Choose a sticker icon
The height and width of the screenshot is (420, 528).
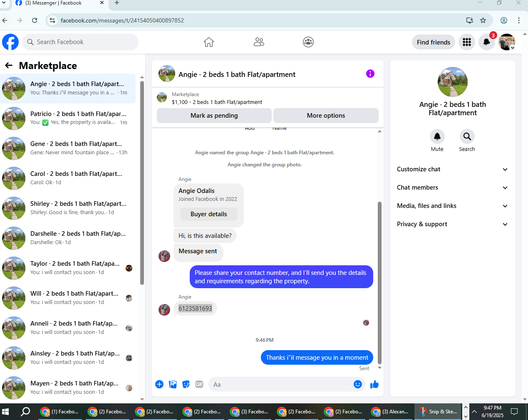186,384
